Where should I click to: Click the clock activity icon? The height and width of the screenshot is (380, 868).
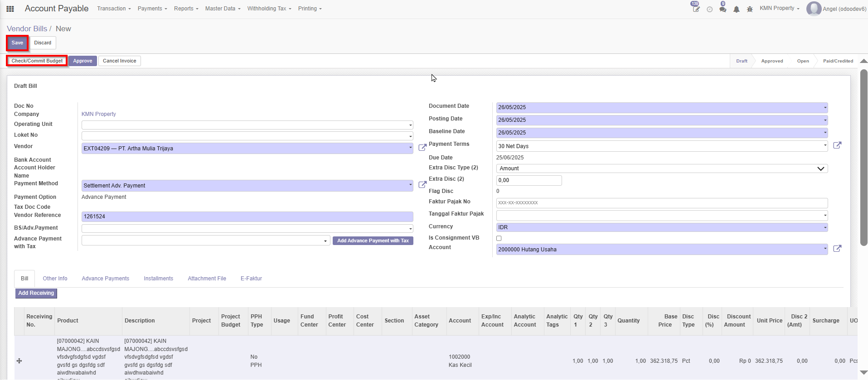pos(709,9)
